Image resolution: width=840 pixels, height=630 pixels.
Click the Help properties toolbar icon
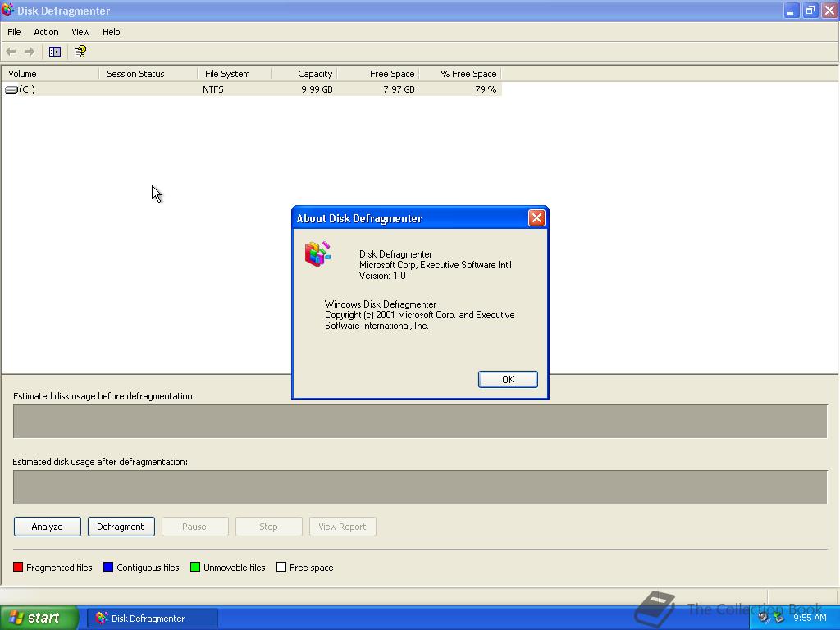(80, 52)
